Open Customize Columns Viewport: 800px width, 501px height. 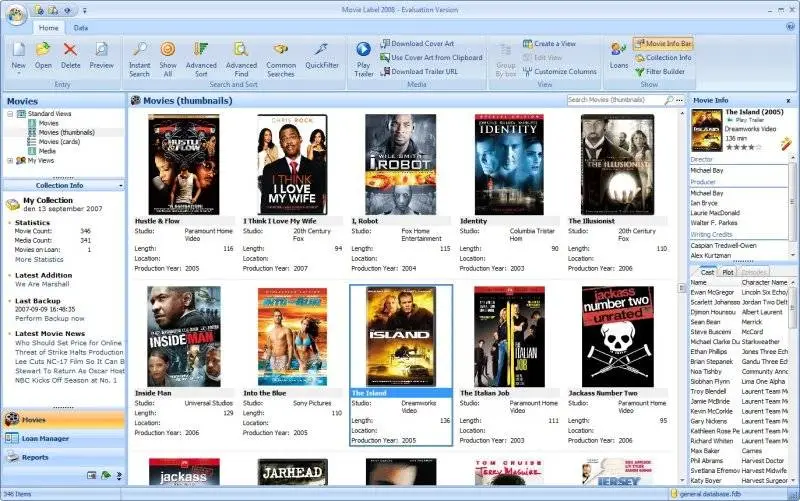[x=560, y=71]
